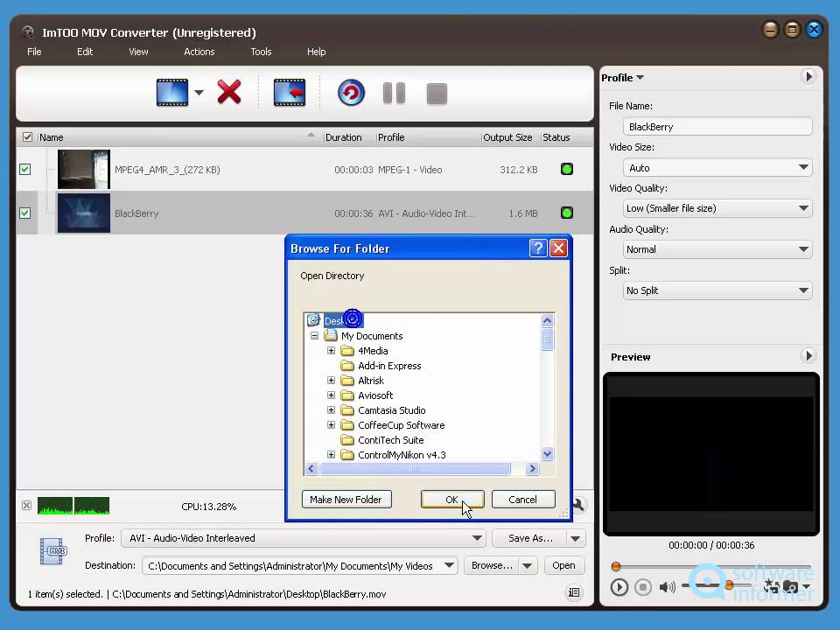Image resolution: width=840 pixels, height=630 pixels.
Task: Remove selected item with red X
Action: [228, 92]
